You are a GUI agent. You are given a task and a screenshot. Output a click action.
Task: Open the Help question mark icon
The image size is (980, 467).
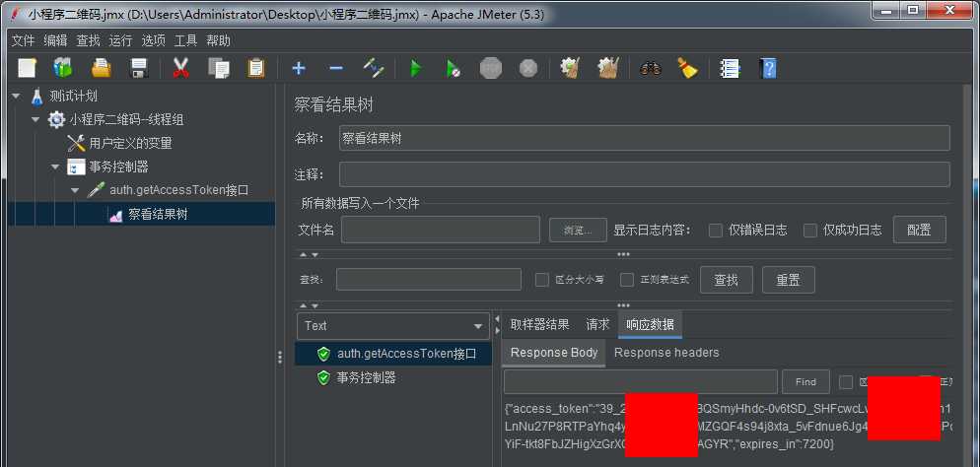point(768,68)
